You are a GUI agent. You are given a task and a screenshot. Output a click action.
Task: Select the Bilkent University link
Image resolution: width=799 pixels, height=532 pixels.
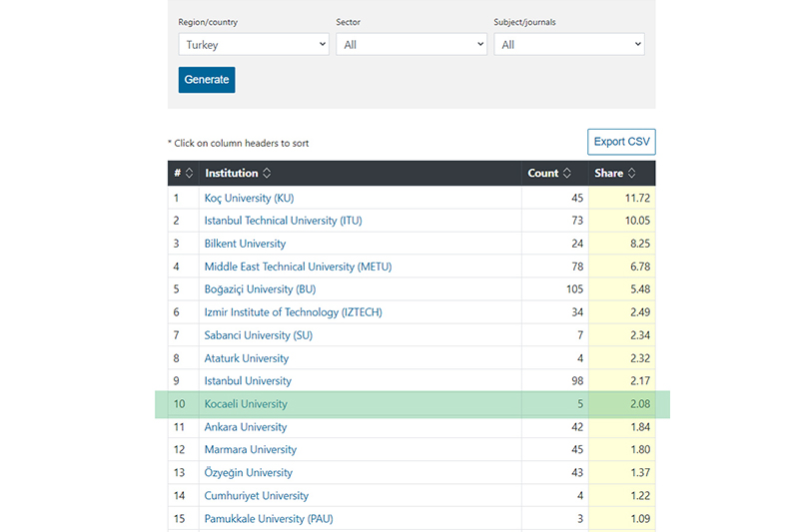(x=245, y=244)
